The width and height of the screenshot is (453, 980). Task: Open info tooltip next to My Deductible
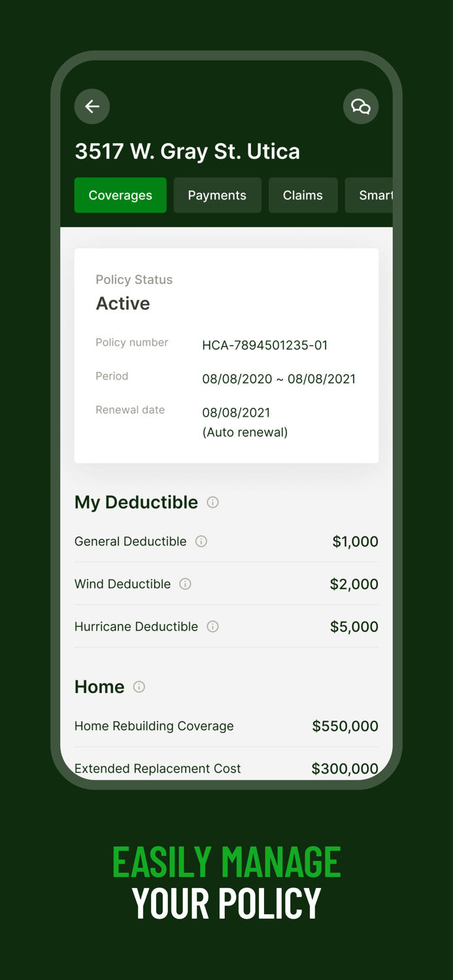pos(212,502)
